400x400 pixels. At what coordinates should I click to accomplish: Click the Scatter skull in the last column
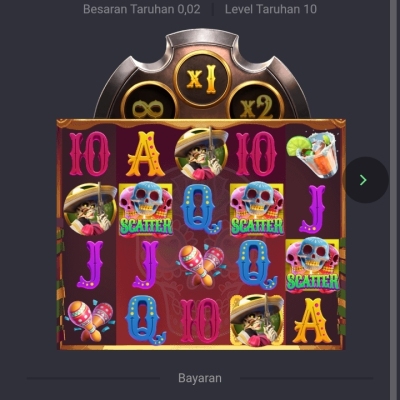312,265
